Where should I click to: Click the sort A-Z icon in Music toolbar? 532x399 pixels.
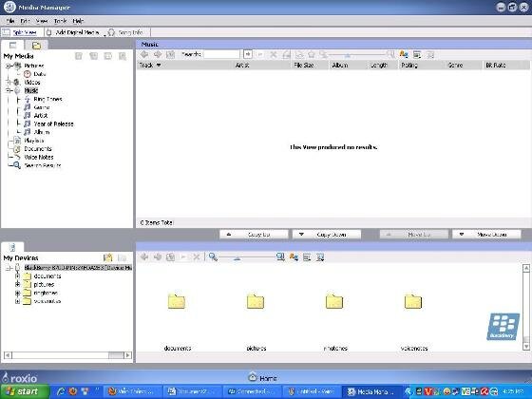[404, 54]
